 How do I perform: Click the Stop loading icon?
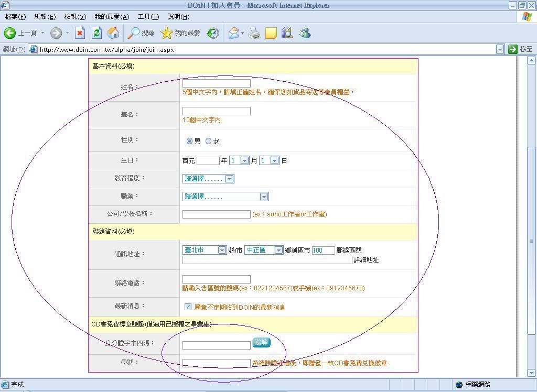[80, 33]
